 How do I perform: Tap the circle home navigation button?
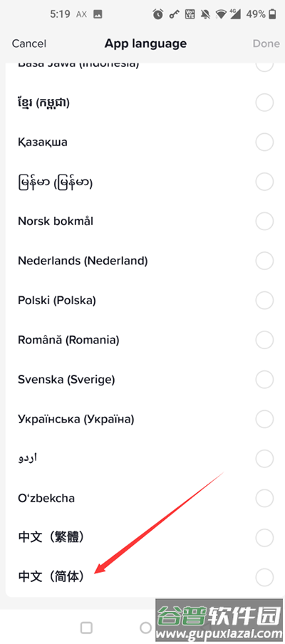click(x=146, y=628)
